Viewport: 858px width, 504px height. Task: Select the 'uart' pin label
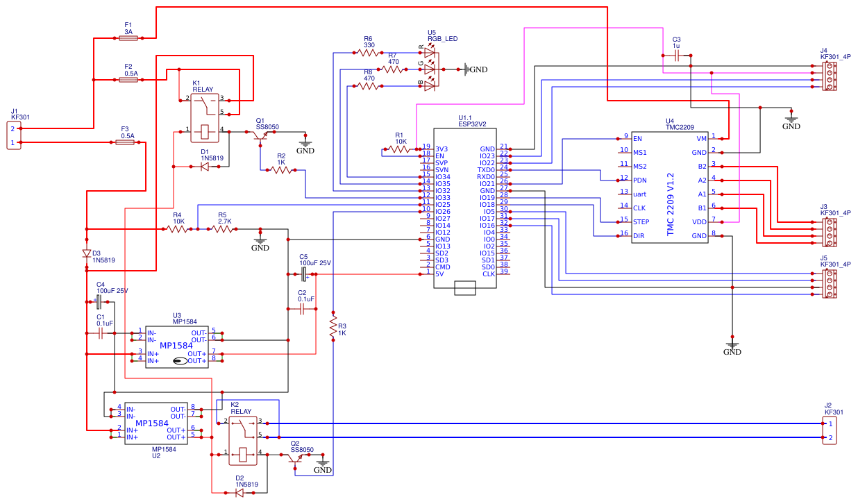pos(640,194)
